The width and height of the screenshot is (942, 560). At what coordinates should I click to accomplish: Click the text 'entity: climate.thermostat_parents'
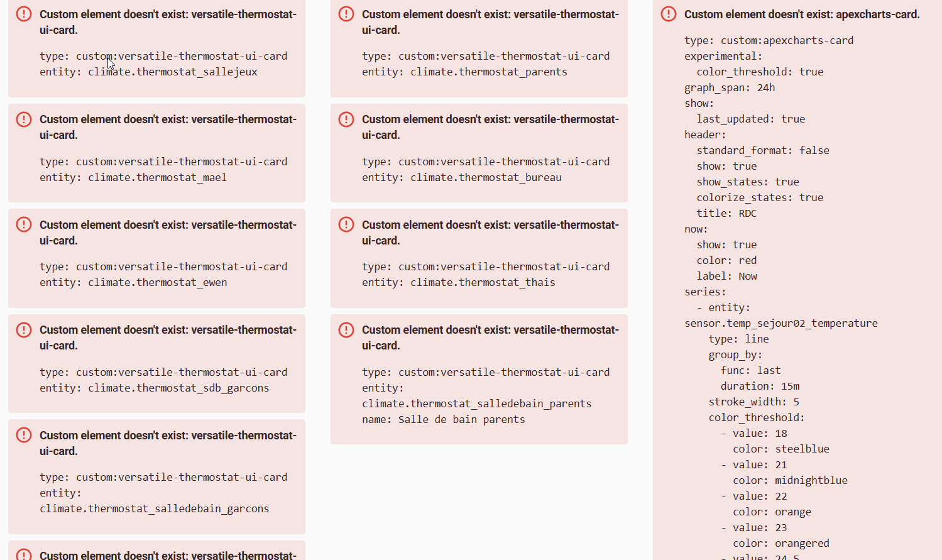464,72
